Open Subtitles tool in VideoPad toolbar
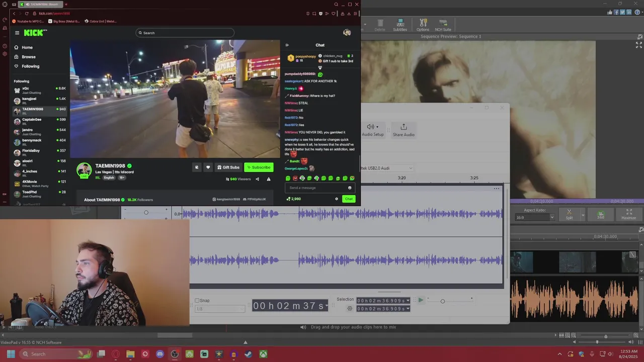 point(400,25)
